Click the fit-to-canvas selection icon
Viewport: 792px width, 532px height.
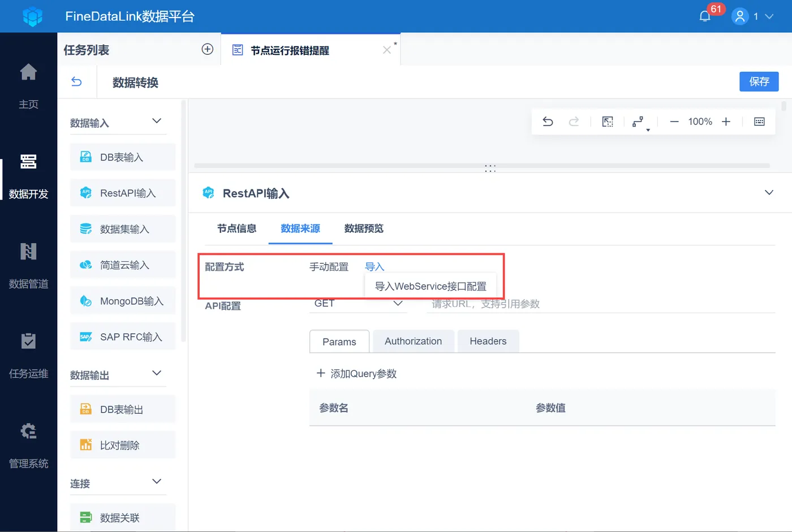(x=608, y=122)
